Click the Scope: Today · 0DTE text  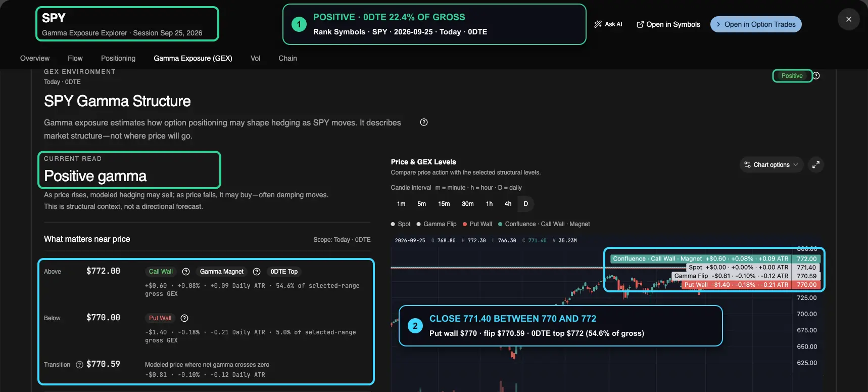pyautogui.click(x=342, y=240)
